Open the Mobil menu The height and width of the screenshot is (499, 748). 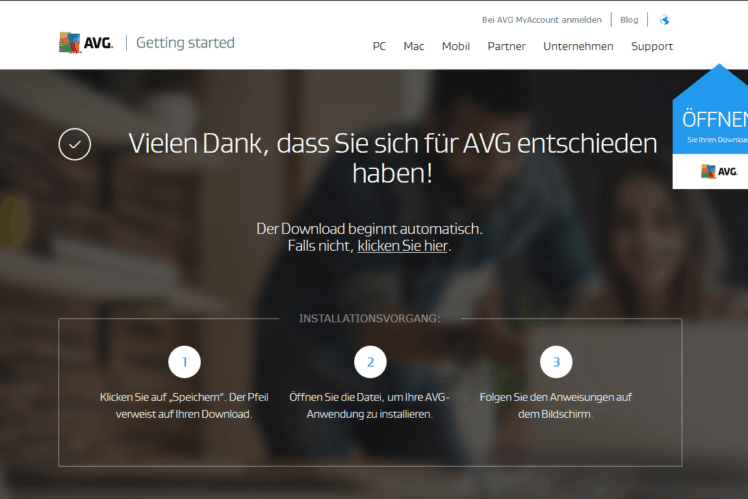(x=456, y=46)
